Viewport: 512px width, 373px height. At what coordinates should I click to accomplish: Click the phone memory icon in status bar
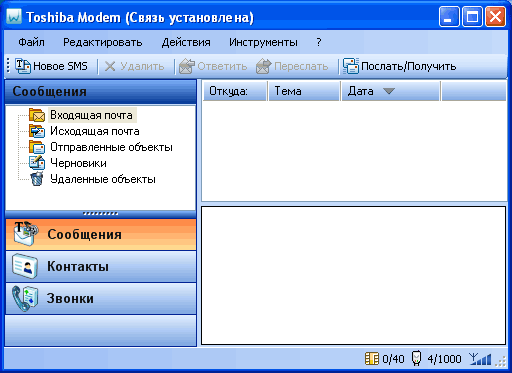416,358
